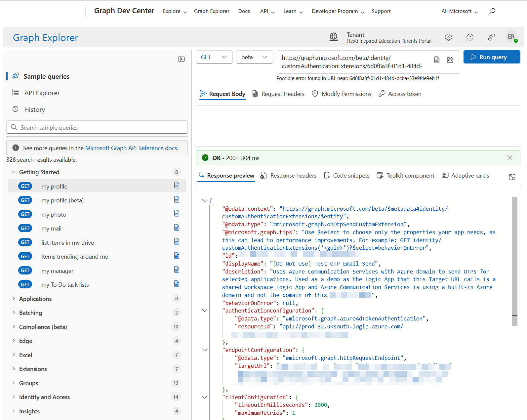Viewport: 527px width, 420px height.
Task: Click the tenant globe icon
Action: pos(334,37)
